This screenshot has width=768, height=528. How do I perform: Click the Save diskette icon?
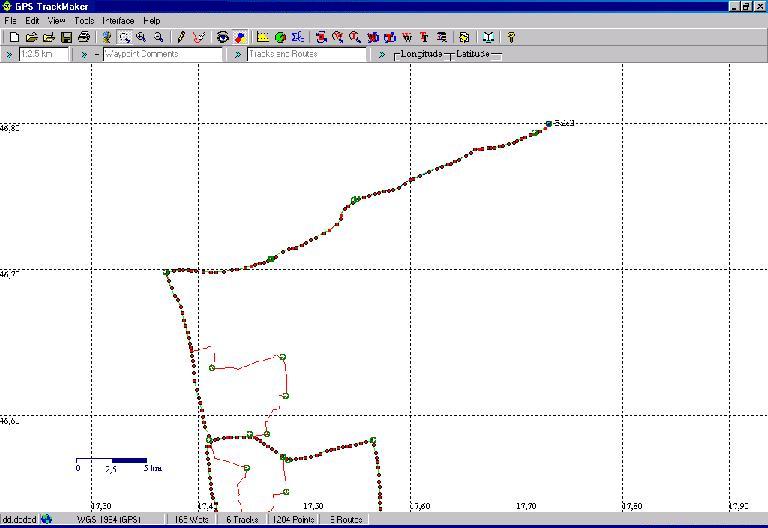66,37
